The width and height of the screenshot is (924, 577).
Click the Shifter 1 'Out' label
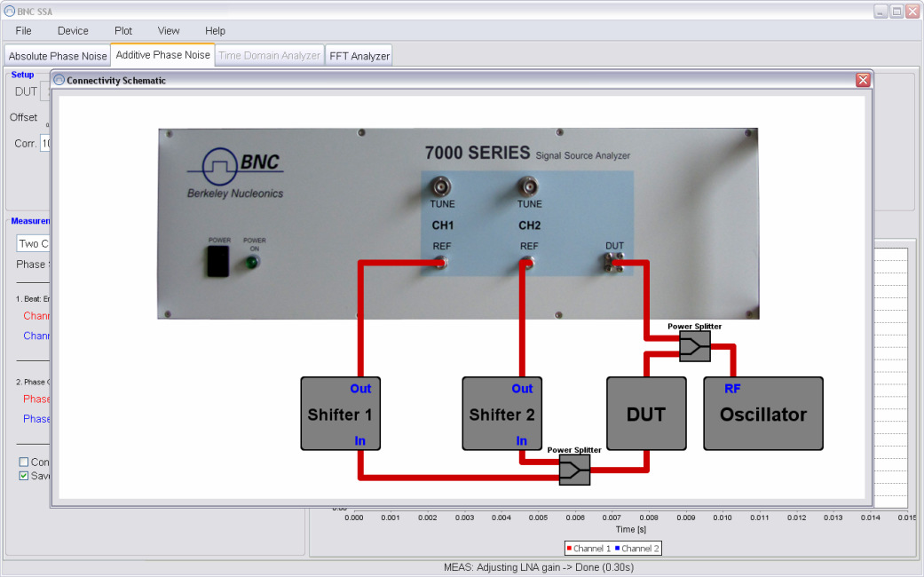coord(360,389)
